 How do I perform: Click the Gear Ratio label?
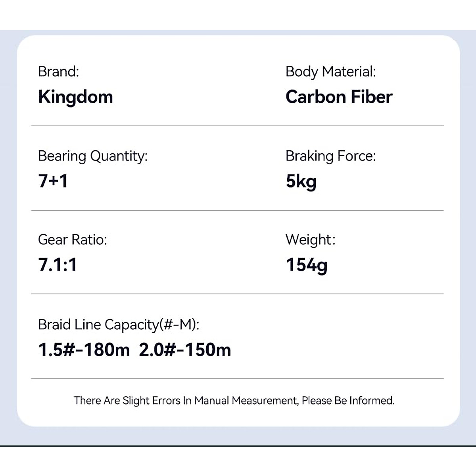[72, 240]
